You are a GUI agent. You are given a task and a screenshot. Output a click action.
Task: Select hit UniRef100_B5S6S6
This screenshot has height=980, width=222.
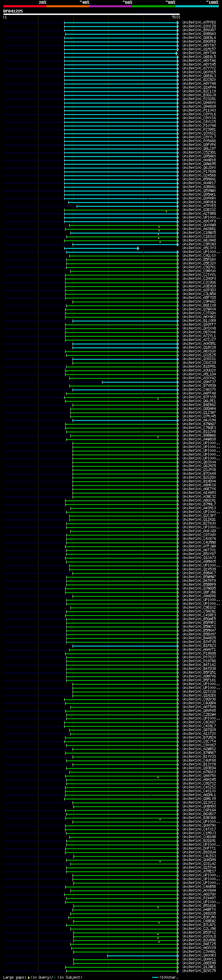[199, 906]
